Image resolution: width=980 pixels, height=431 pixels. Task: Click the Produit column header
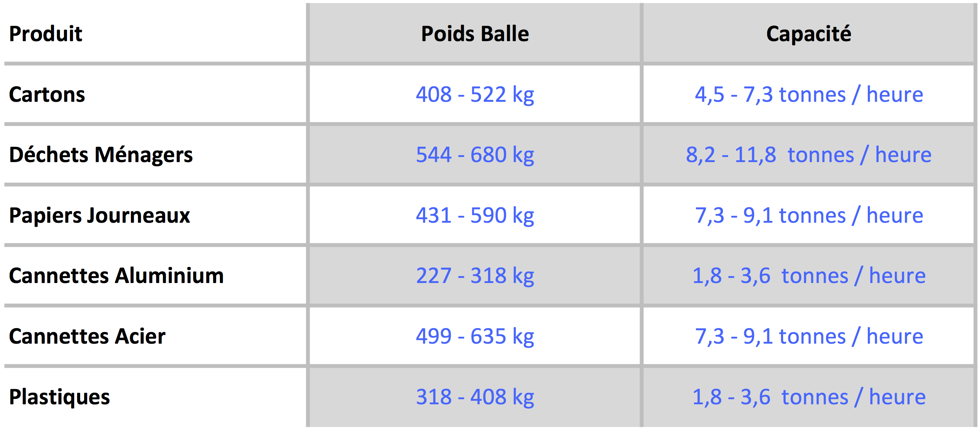click(x=46, y=34)
